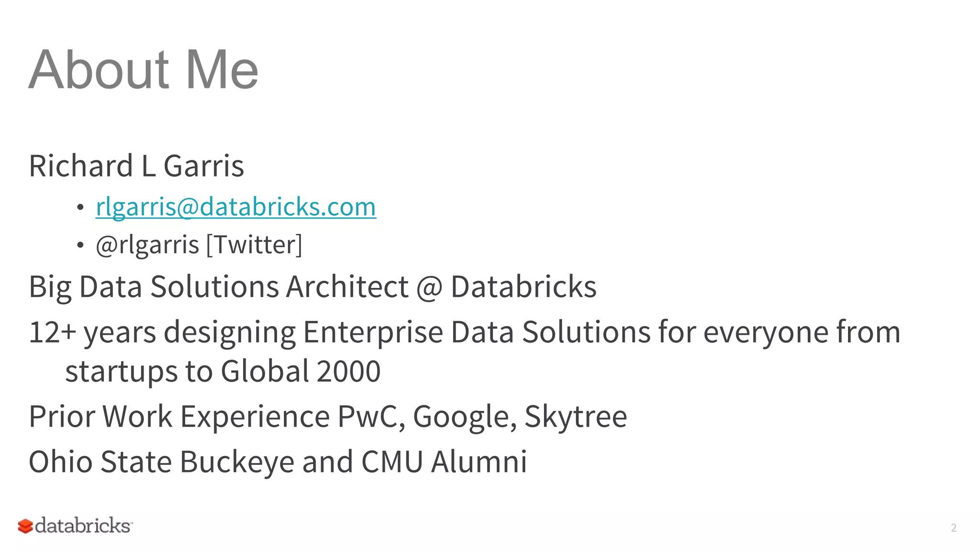This screenshot has width=980, height=551.
Task: Click the Prior Work Experience text
Action: (x=179, y=416)
